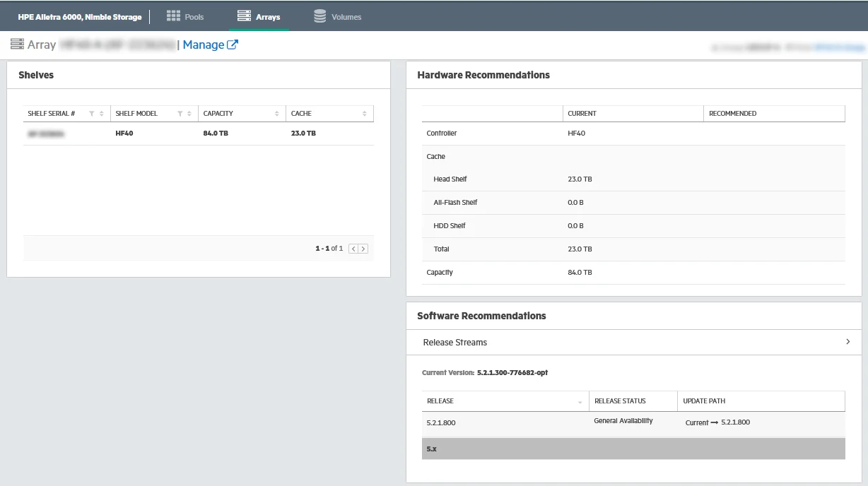Click the Current → 5.2.1.800 update path
Screen dimensions: 868x486
click(x=717, y=422)
